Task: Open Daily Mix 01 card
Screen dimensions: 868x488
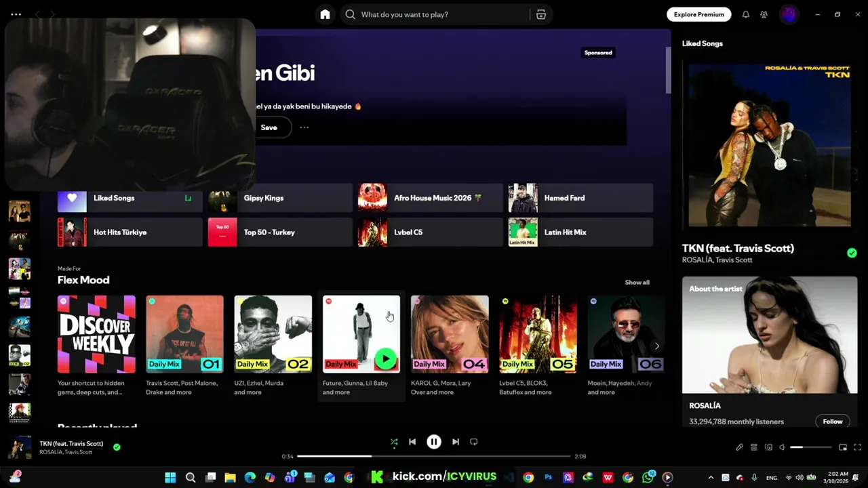Action: click(x=184, y=346)
